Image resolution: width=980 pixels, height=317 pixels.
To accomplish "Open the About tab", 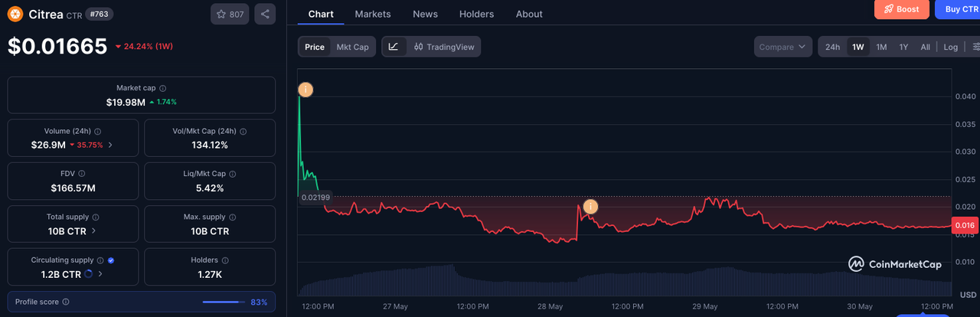I will tap(529, 14).
